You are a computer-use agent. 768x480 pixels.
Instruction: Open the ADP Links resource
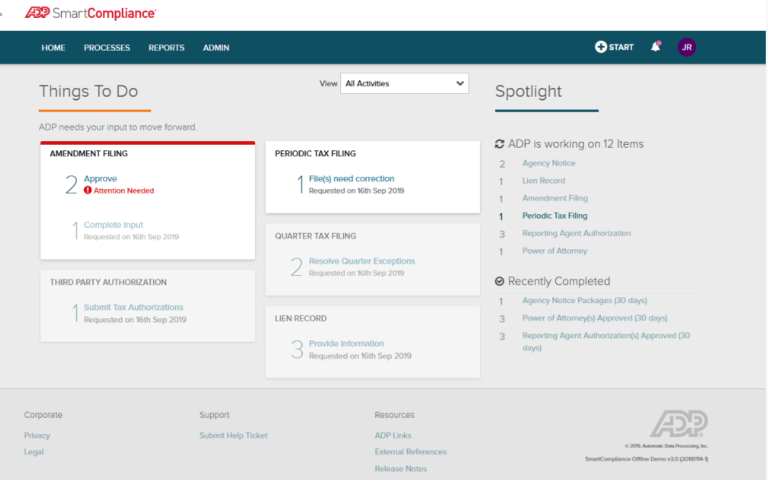point(393,435)
